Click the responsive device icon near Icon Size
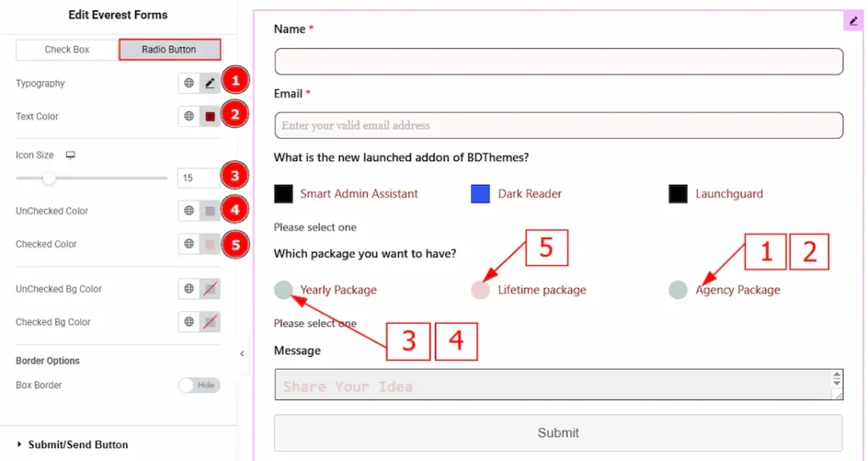This screenshot has height=461, width=868. (70, 155)
